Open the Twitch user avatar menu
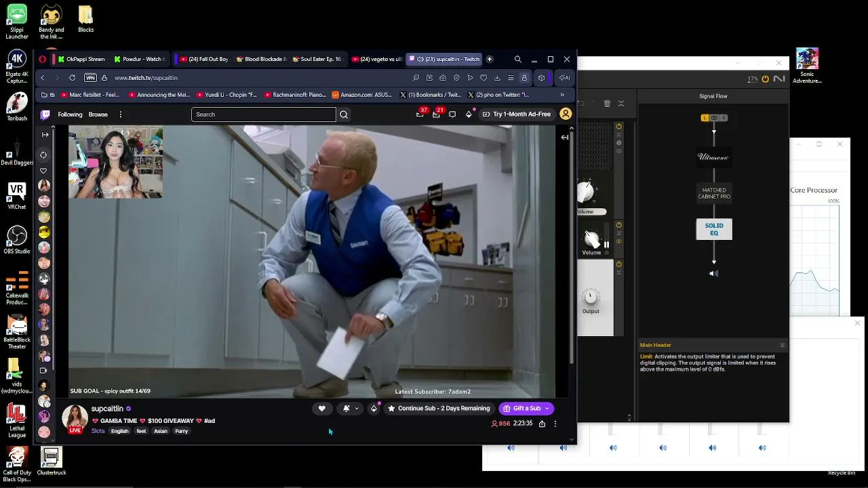The image size is (868, 488). 566,114
